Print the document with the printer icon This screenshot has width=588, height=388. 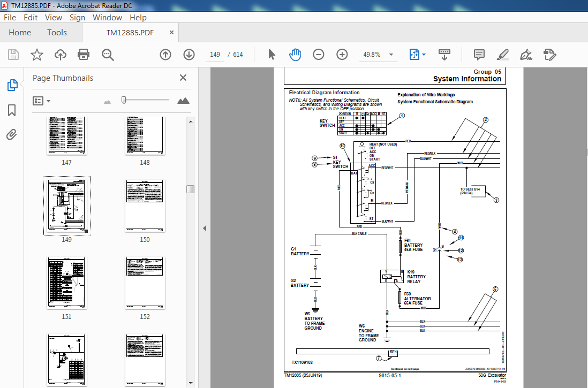pos(83,55)
